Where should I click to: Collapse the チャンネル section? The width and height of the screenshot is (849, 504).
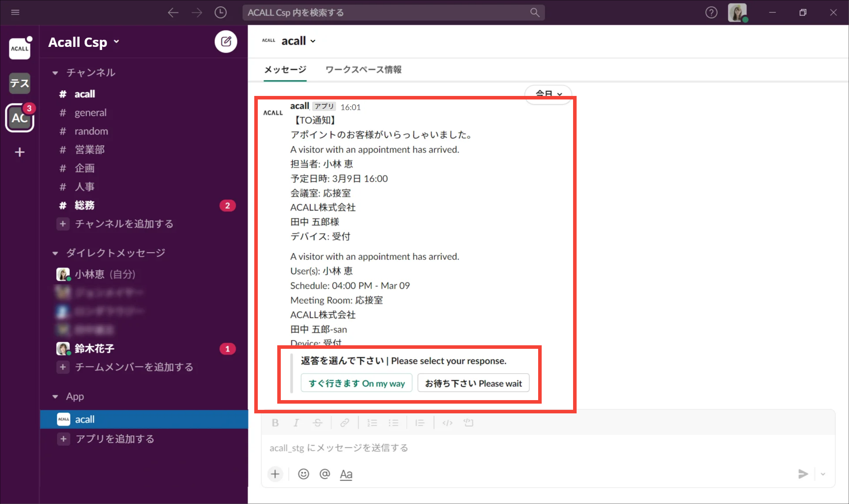(x=55, y=73)
